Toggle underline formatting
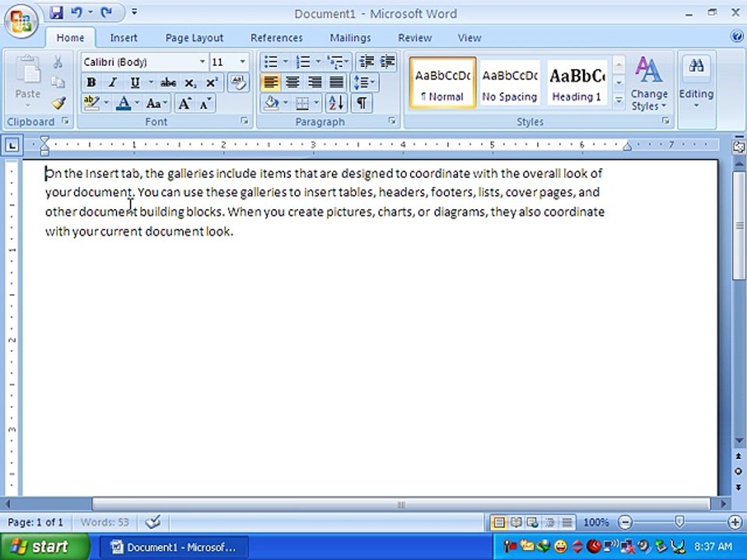The width and height of the screenshot is (747, 560). pyautogui.click(x=135, y=83)
